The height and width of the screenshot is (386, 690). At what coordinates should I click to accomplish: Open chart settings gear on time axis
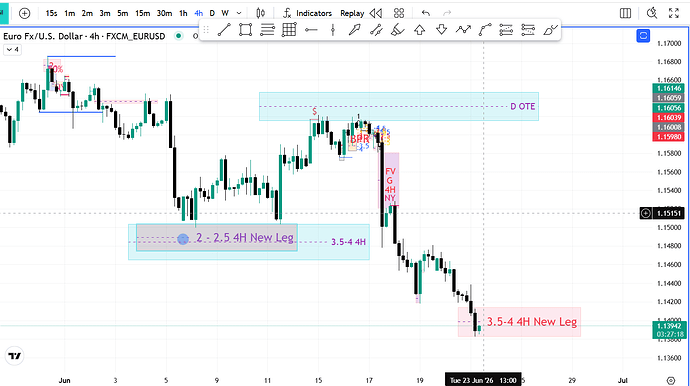[x=670, y=380]
